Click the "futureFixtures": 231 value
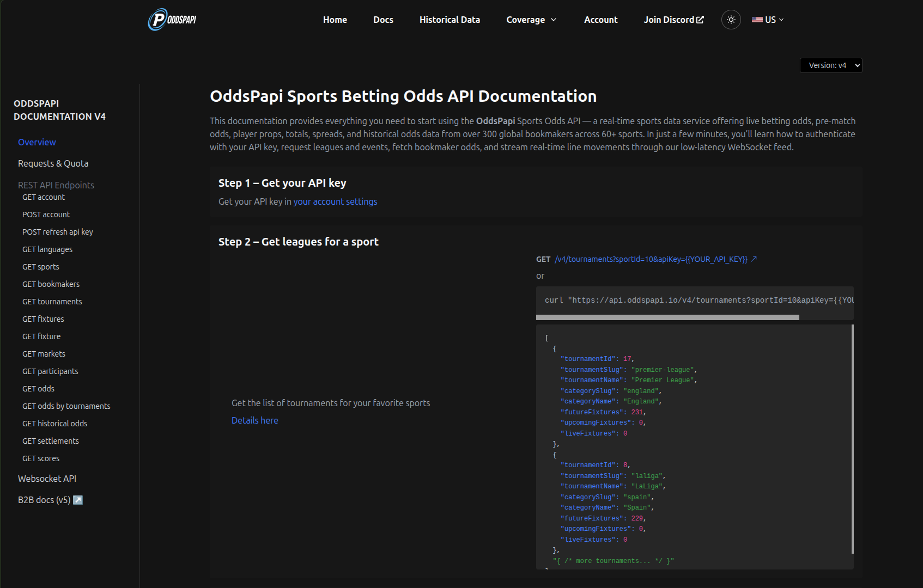Viewport: 923px width, 588px height. click(637, 412)
